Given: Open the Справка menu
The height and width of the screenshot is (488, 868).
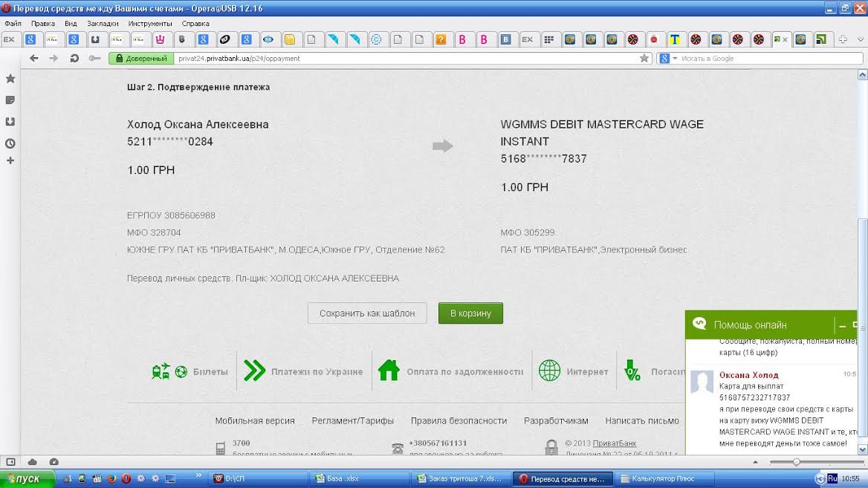Looking at the screenshot, I should click(x=195, y=23).
